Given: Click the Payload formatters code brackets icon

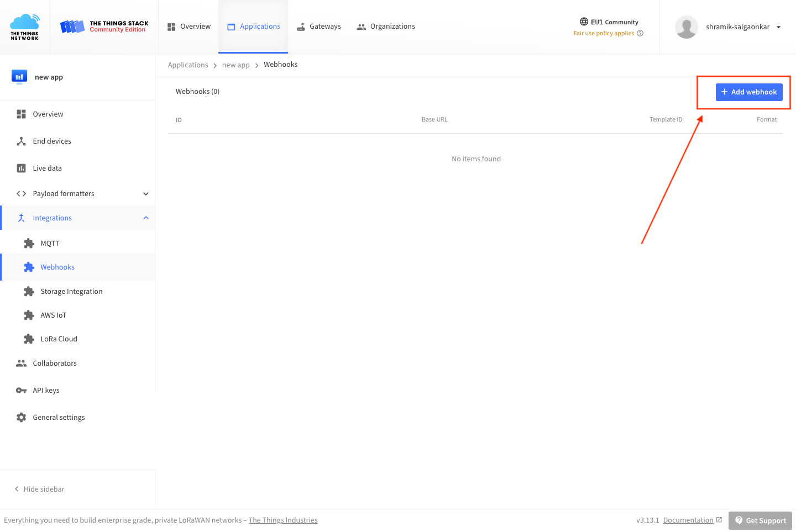Looking at the screenshot, I should [x=21, y=193].
